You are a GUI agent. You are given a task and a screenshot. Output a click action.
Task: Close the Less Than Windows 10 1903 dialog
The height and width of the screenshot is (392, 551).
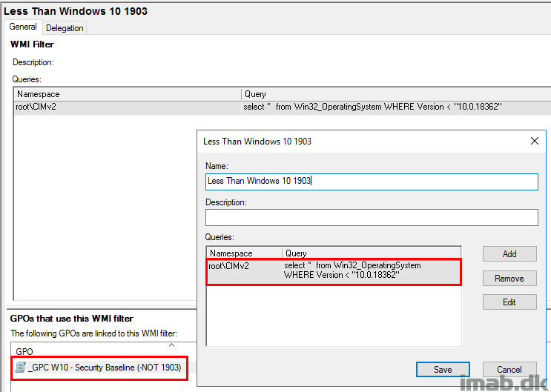point(535,142)
